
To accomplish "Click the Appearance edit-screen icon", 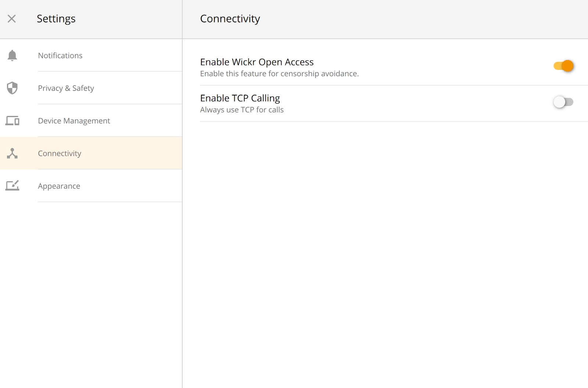I will pyautogui.click(x=12, y=186).
